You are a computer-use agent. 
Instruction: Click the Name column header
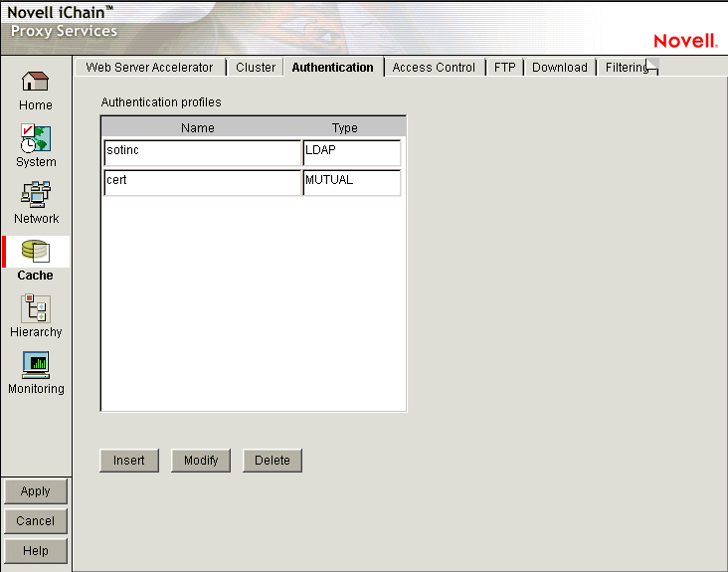point(198,127)
